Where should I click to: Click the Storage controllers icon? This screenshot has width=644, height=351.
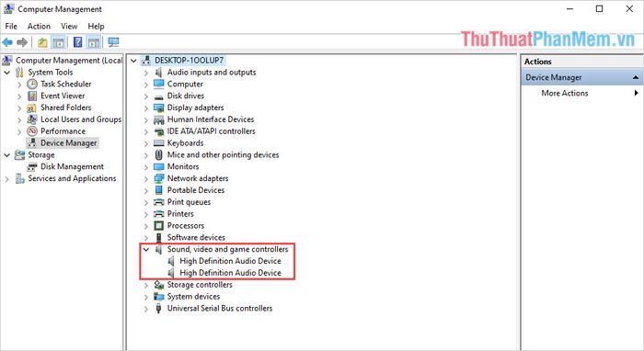[158, 285]
